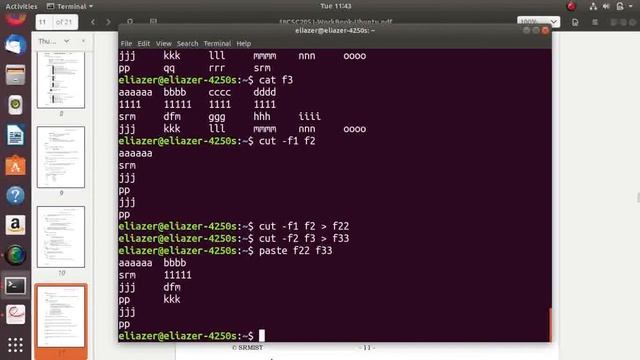Click 'bbbb' in the paste output row

(175, 263)
